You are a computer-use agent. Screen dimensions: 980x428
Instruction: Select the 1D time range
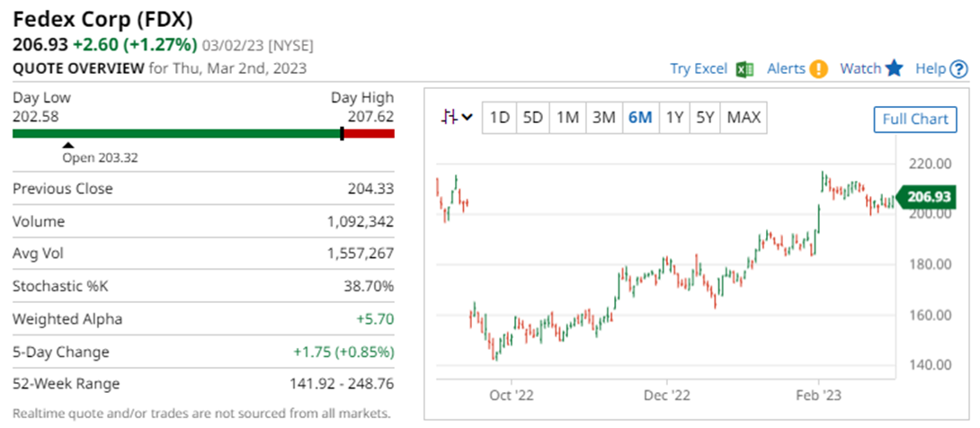(x=500, y=118)
